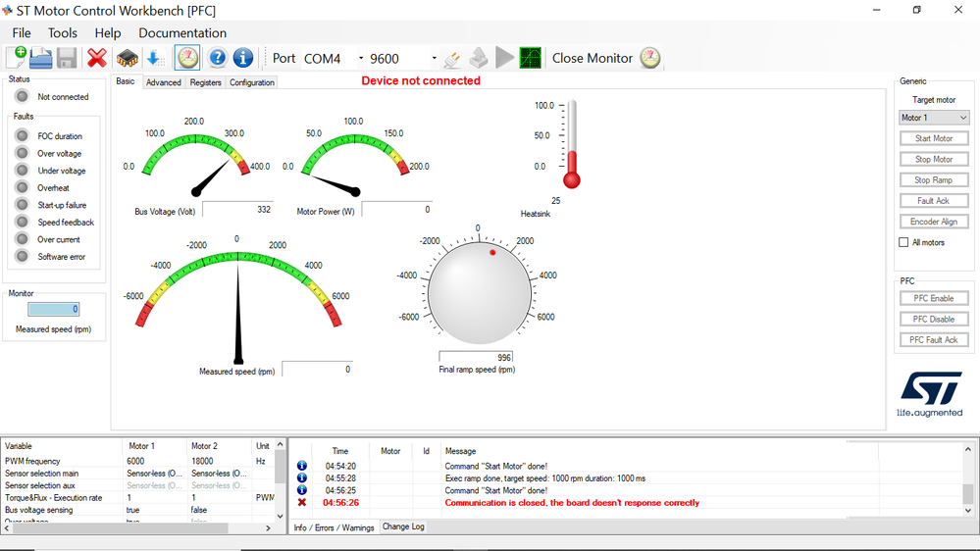Click the info icon on the 04:55:28 log row

pos(302,477)
